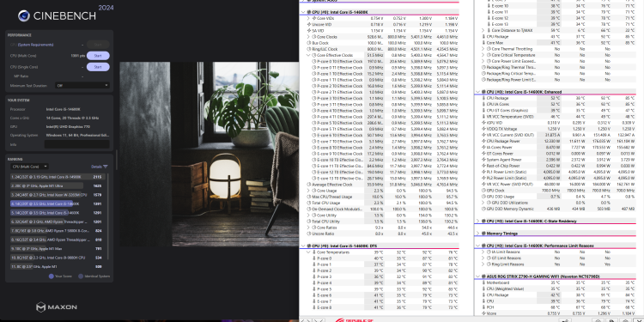
Task: Start the CPU Multi Core benchmark
Action: click(98, 56)
